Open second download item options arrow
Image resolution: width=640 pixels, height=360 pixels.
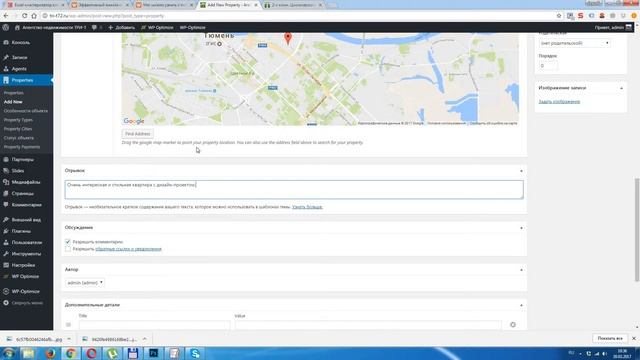(144, 339)
